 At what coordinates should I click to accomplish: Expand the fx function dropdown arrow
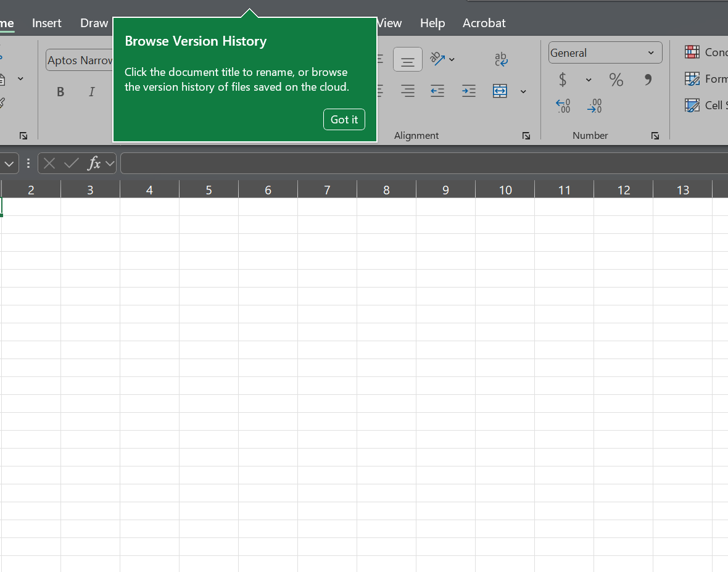(110, 164)
